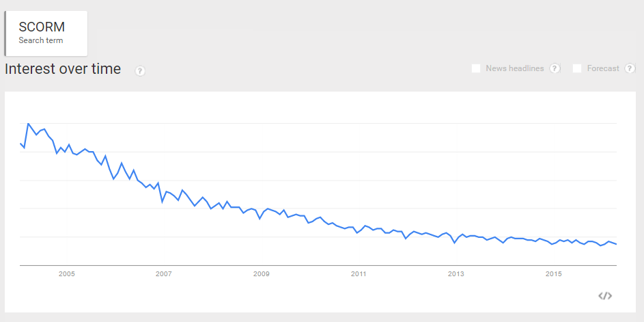Click the help icon next to Forecast
This screenshot has width=644, height=322.
[630, 68]
